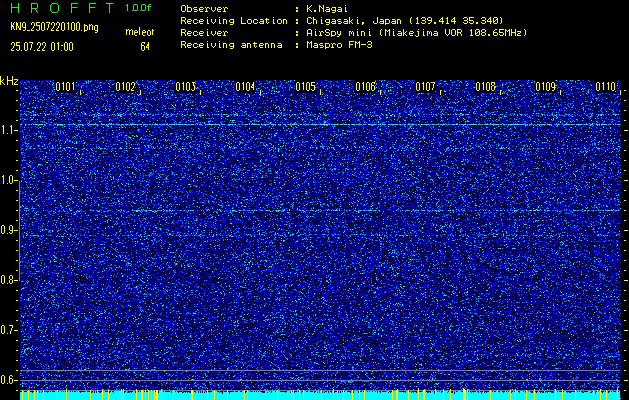Viewport: 629px width, 400px height.
Task: Click time marker 0105
Action: 305,87
